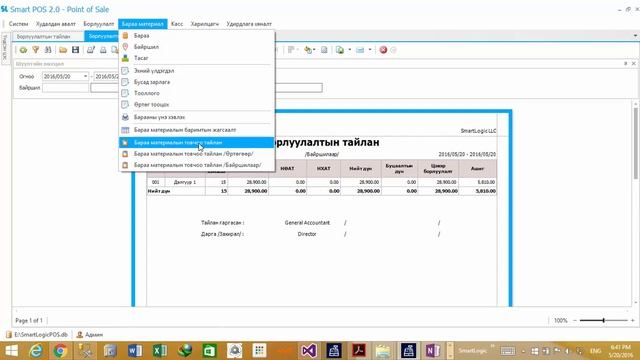Open Adobe Acrobat from taskbar

(x=359, y=351)
